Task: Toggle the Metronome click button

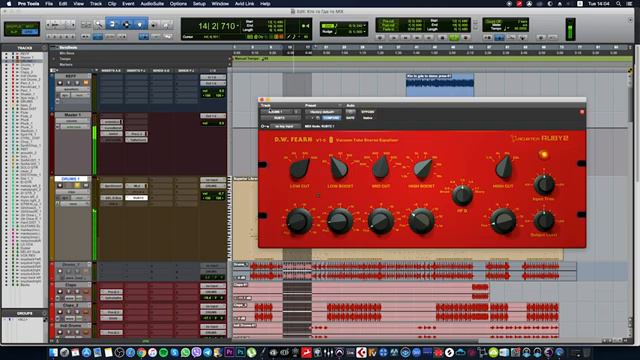Action: point(499,38)
